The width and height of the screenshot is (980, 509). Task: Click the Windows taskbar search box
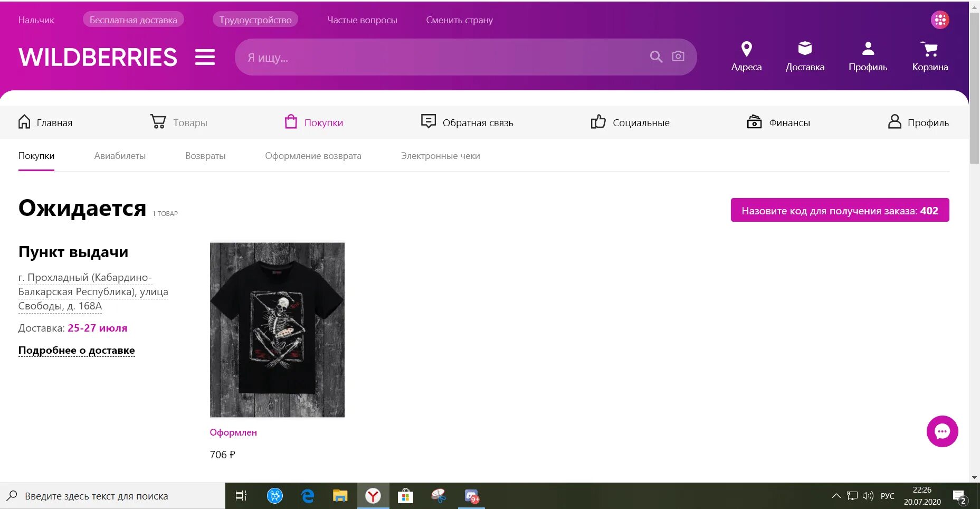pos(112,496)
